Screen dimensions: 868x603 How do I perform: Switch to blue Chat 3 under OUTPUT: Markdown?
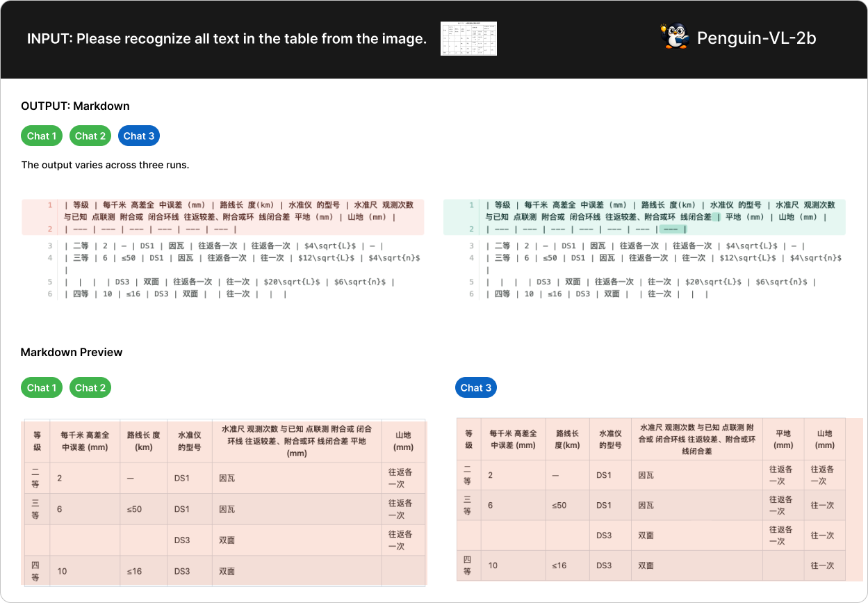coord(139,136)
